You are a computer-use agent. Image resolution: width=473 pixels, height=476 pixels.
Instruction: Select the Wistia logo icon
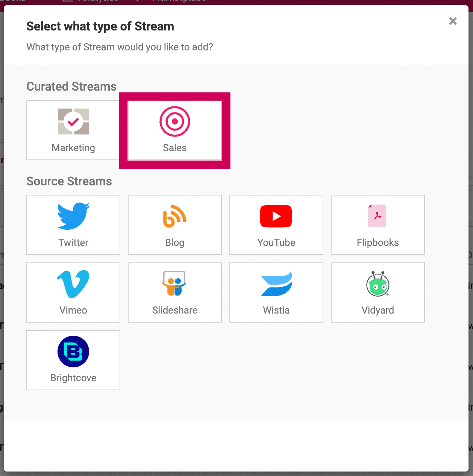click(276, 284)
